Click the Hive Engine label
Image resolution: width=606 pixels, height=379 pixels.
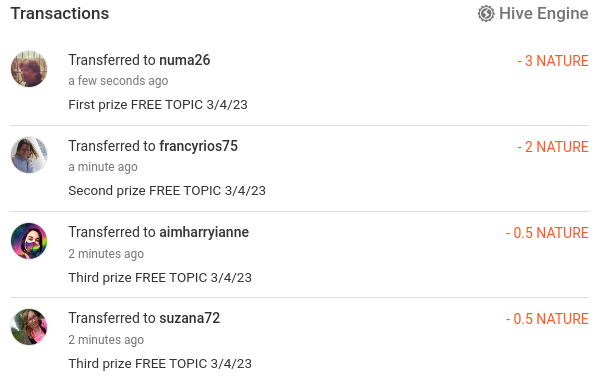544,14
